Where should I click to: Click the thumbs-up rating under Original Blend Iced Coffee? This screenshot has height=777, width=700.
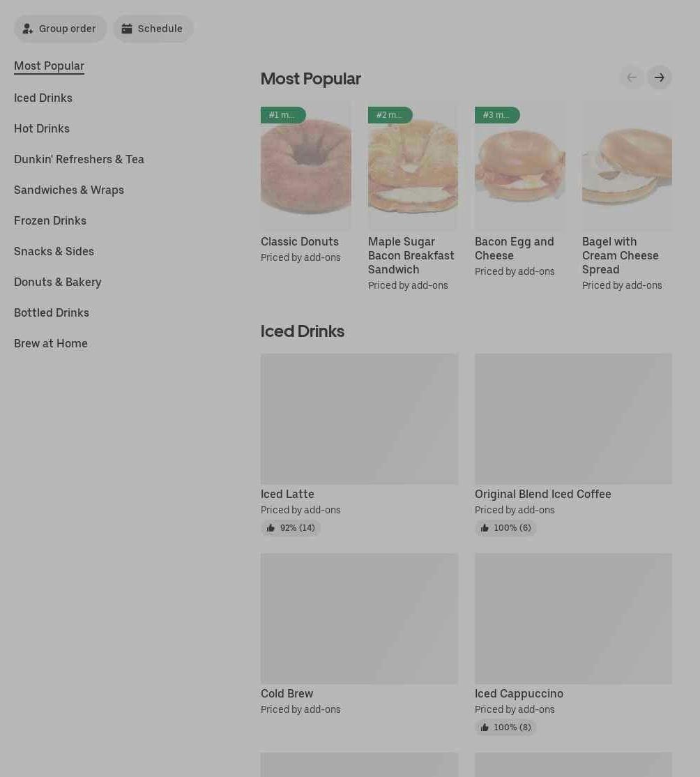[x=505, y=528]
